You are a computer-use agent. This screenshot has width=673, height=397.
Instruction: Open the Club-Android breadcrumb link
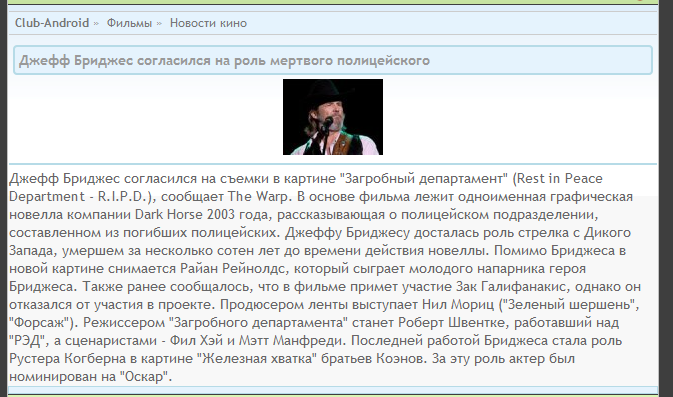click(x=52, y=23)
